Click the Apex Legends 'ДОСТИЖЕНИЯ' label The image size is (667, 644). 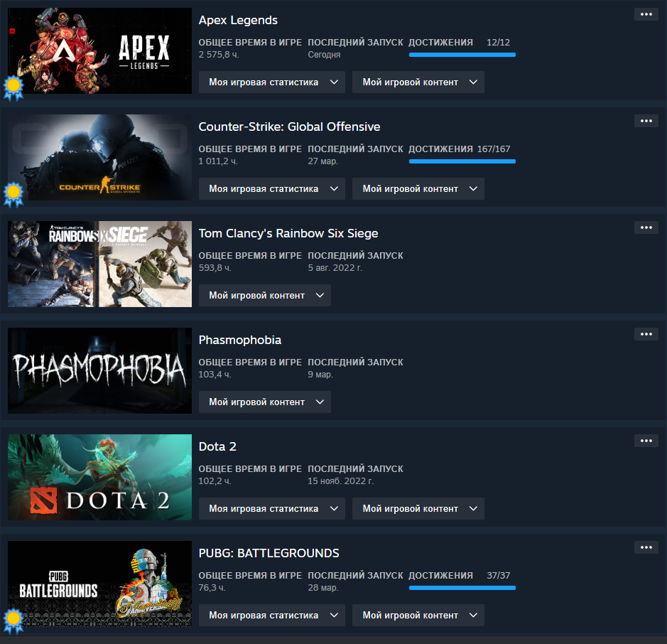440,43
